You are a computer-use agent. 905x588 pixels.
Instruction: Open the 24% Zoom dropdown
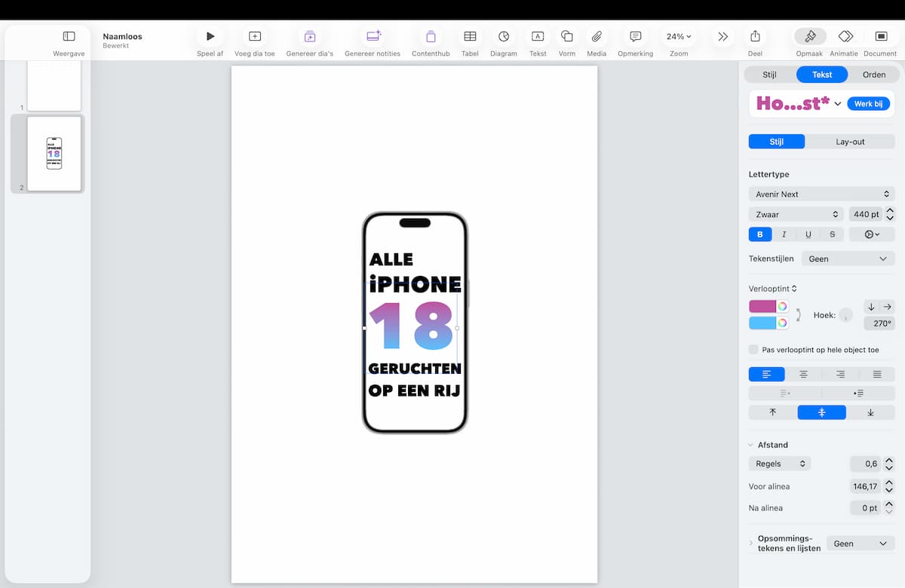(679, 36)
